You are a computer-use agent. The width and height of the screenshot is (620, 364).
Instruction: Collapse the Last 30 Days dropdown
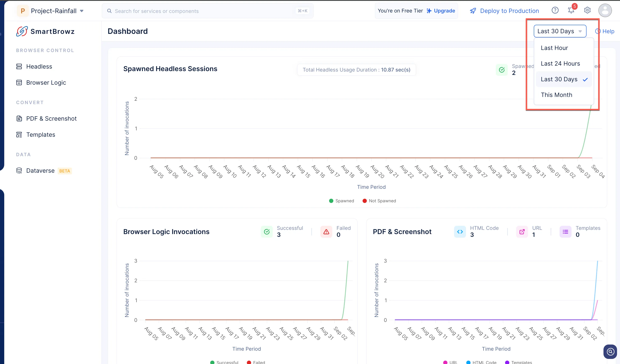[x=560, y=31]
